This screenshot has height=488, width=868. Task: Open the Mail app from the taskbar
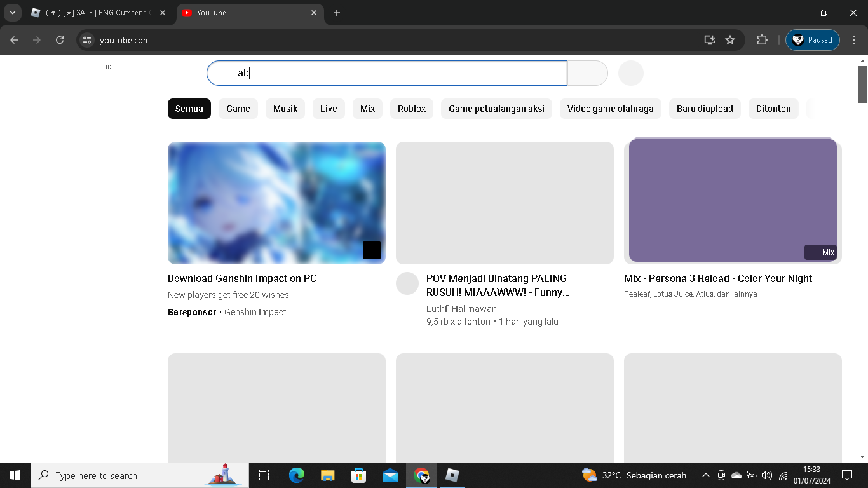coord(390,475)
